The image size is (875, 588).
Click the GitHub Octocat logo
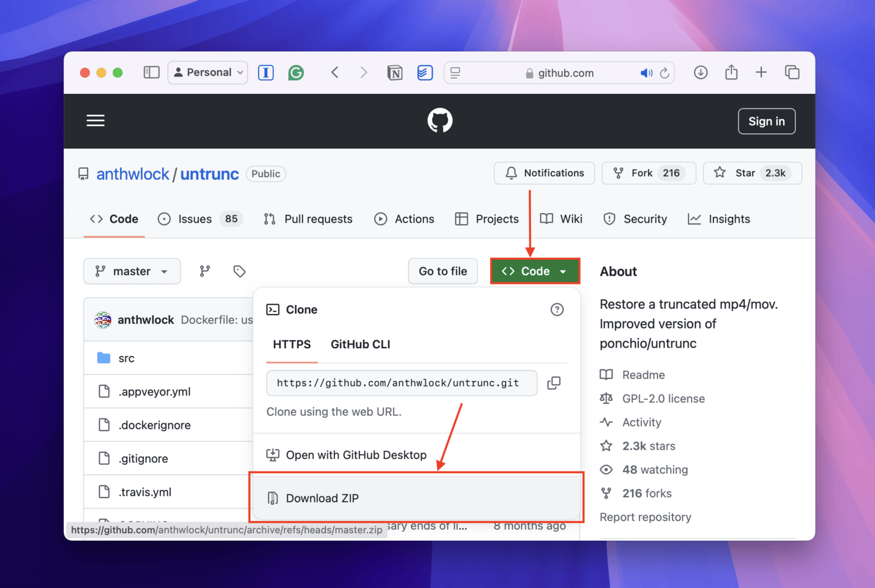440,121
